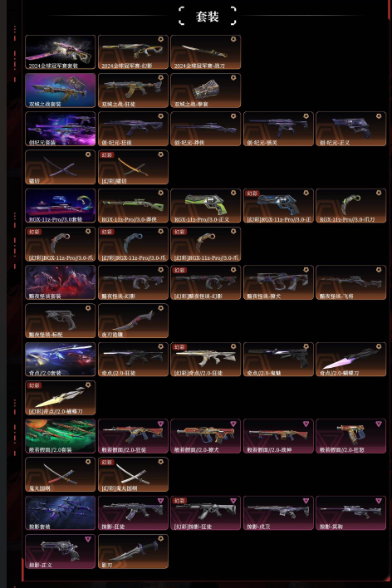
Task: Select the 创·纪元-骇灵 SMG skin
Action: coord(278,129)
